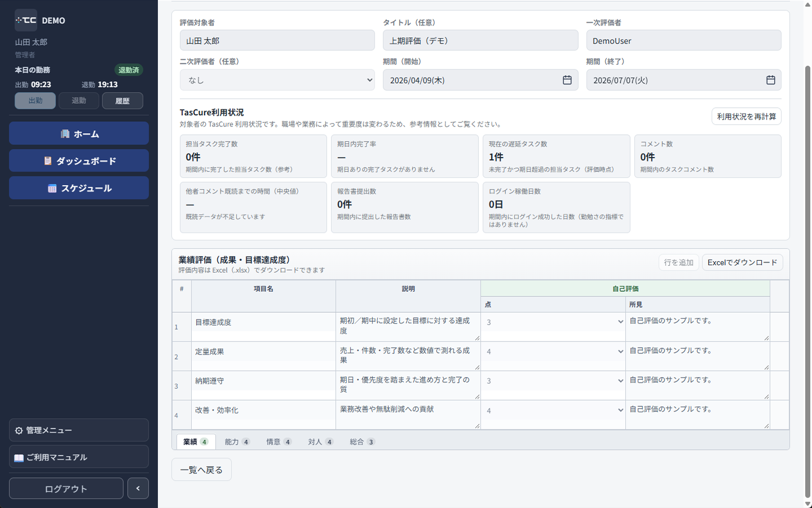Click Excelでダウンロード button
812x508 pixels.
(x=742, y=262)
